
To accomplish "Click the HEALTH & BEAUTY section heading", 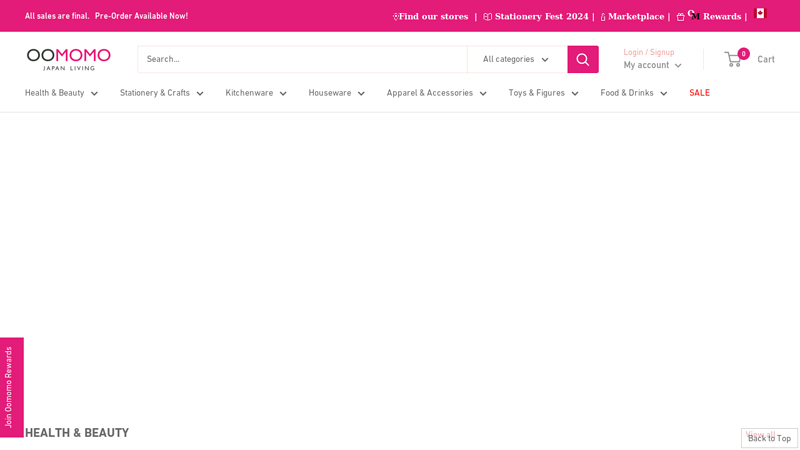I will (77, 433).
